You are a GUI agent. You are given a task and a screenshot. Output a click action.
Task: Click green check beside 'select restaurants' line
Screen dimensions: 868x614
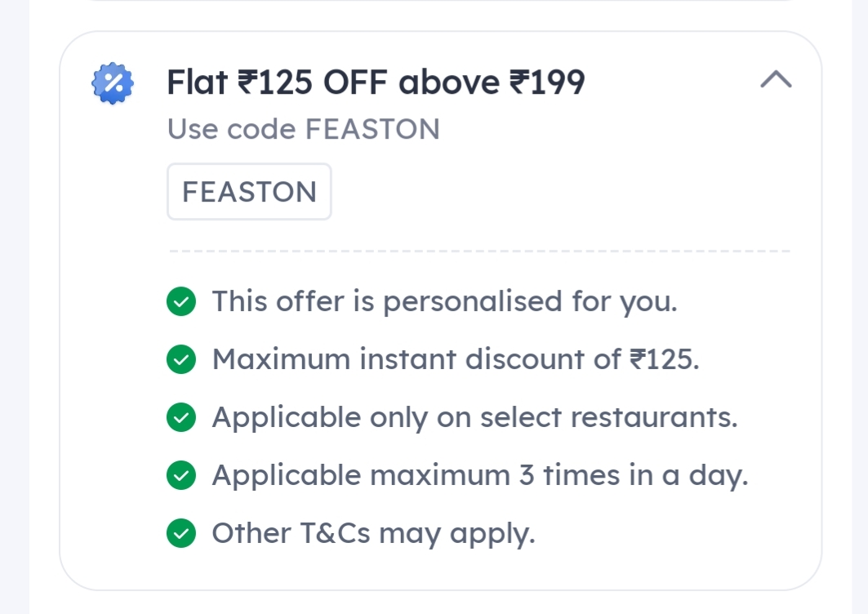(x=181, y=418)
